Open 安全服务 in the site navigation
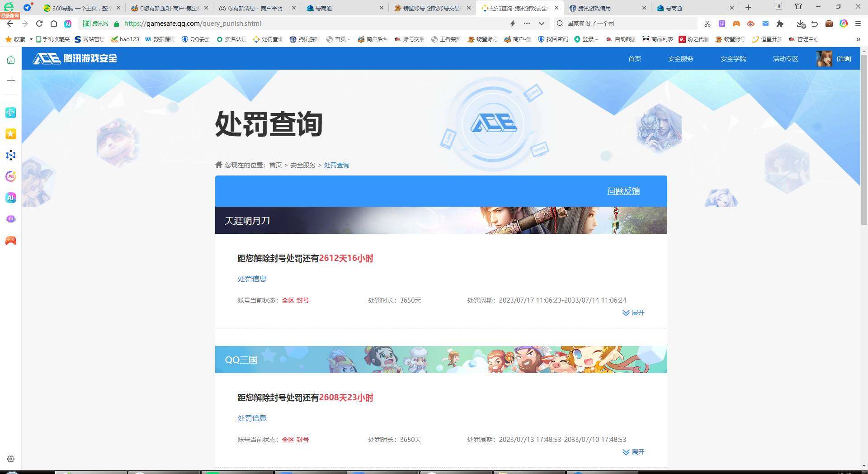The height and width of the screenshot is (474, 868). point(680,59)
